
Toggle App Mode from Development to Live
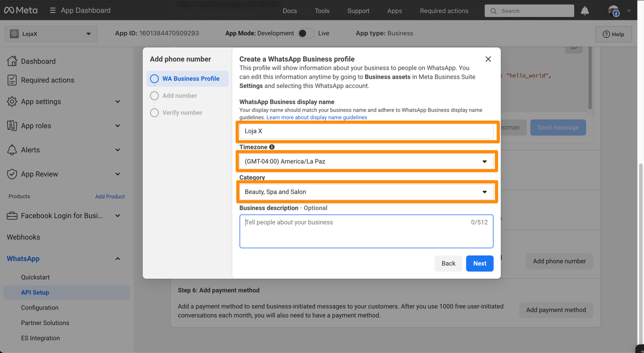click(305, 34)
